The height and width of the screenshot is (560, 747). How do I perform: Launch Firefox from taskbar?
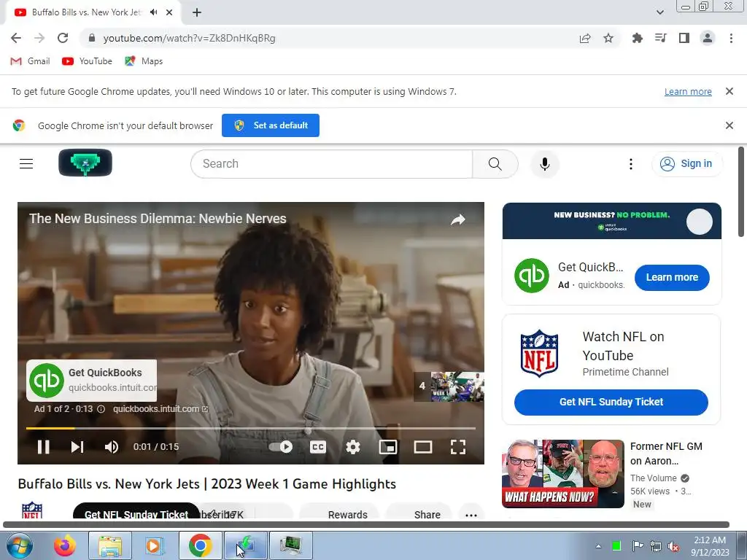(64, 545)
